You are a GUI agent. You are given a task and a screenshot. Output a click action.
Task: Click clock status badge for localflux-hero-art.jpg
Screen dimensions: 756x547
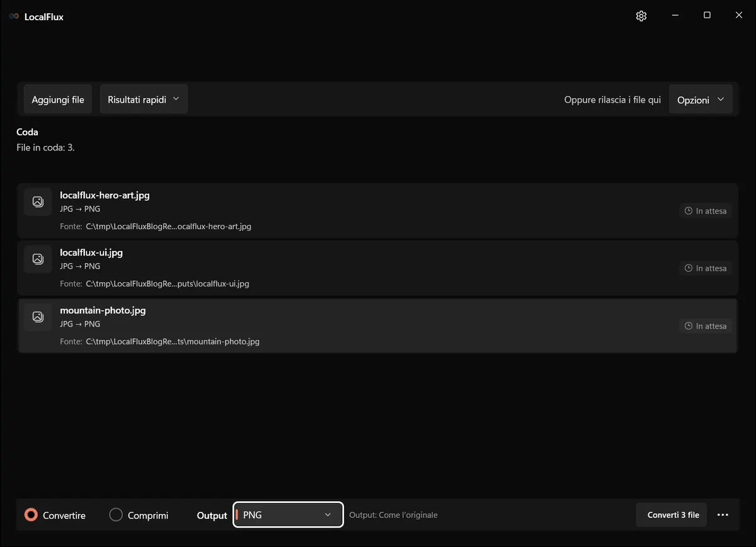tap(706, 211)
